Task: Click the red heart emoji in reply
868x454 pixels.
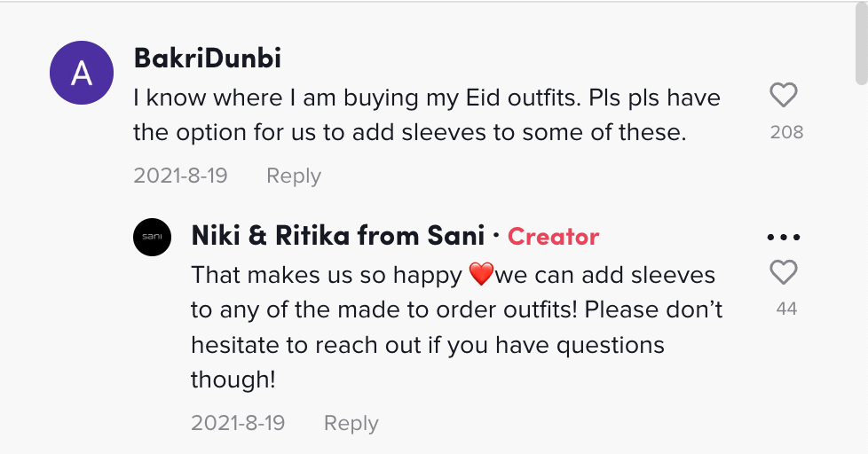Action: (x=480, y=276)
